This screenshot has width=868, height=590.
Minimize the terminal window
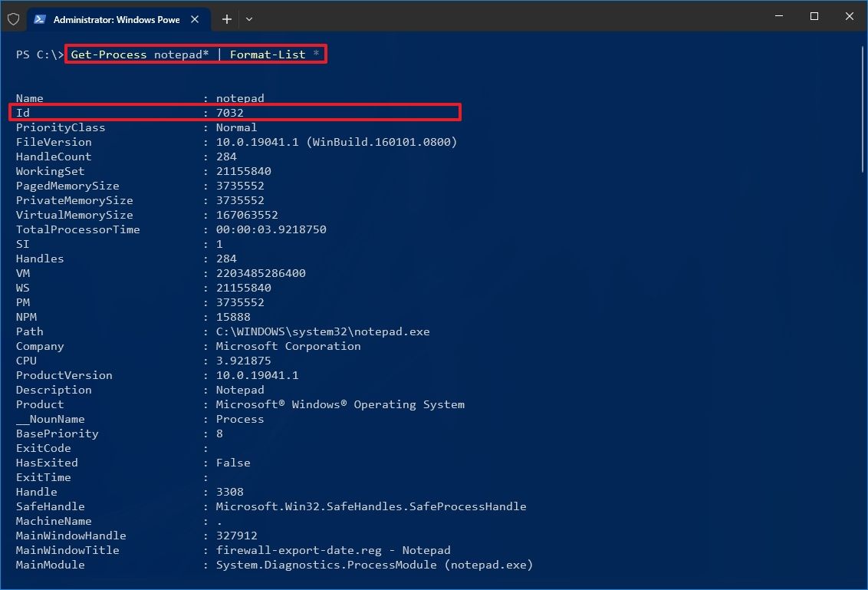778,16
